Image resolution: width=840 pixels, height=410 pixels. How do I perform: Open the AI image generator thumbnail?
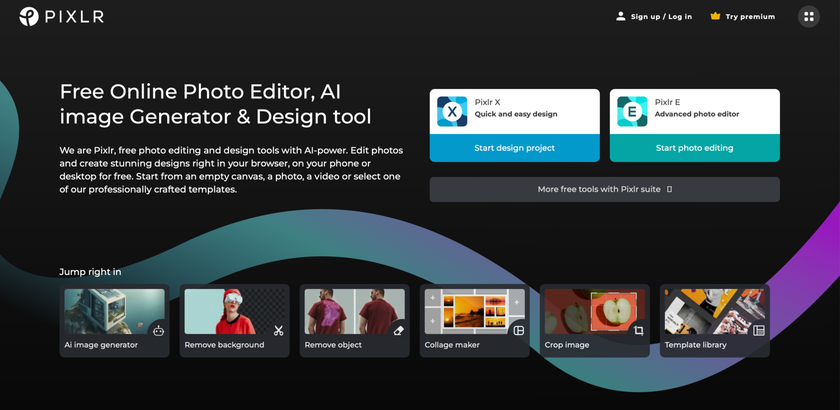[114, 311]
